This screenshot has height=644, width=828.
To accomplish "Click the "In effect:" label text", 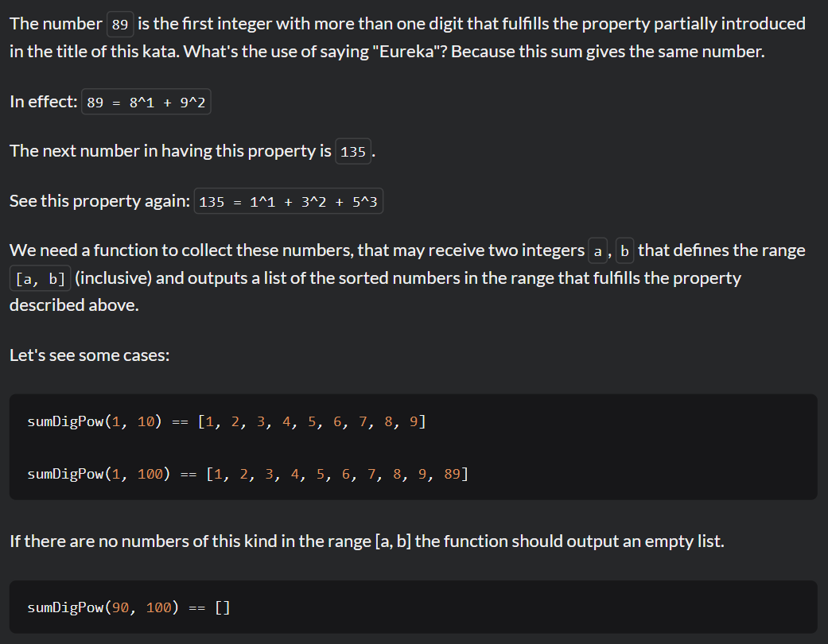I will point(43,102).
